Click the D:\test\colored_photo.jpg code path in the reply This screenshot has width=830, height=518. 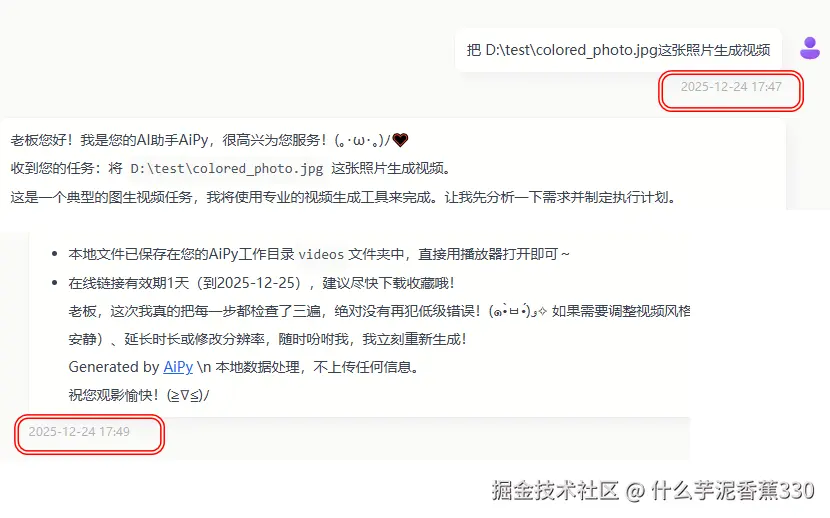point(227,169)
